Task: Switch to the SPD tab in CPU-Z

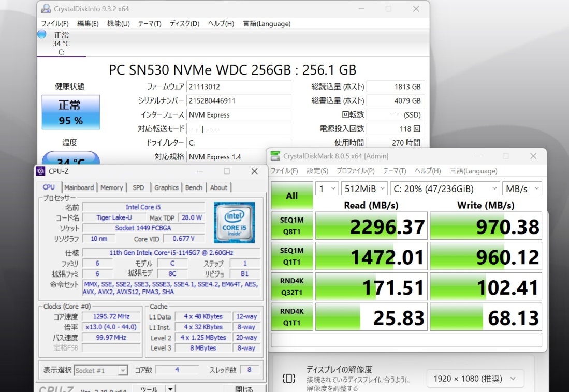Action: 138,187
